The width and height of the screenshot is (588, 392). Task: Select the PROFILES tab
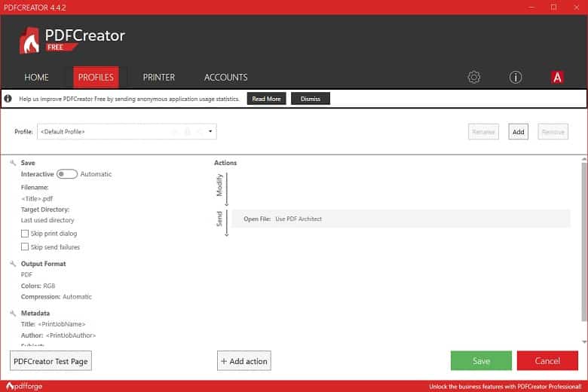[96, 78]
